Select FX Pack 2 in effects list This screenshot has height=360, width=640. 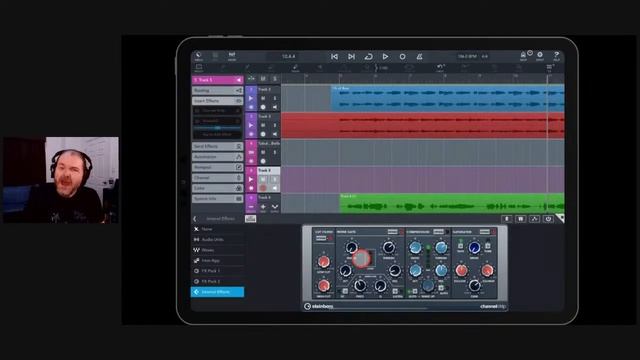click(x=218, y=282)
